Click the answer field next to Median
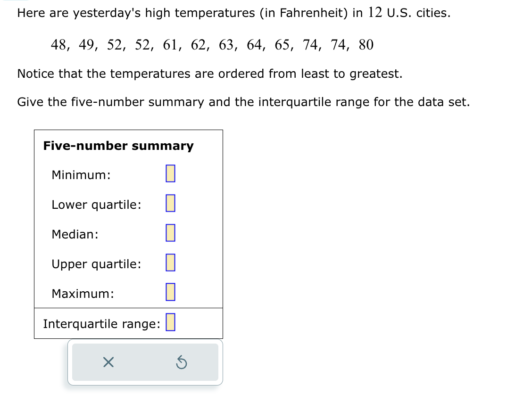Image resolution: width=532 pixels, height=394 pixels. (170, 233)
